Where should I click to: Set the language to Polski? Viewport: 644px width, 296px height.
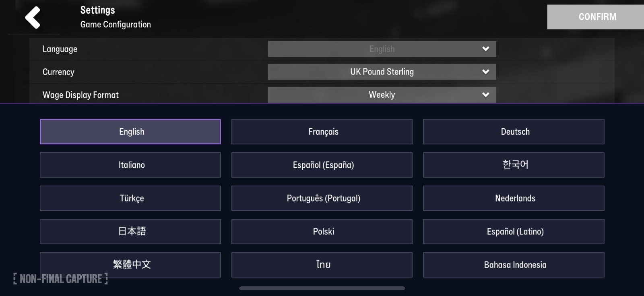point(322,231)
